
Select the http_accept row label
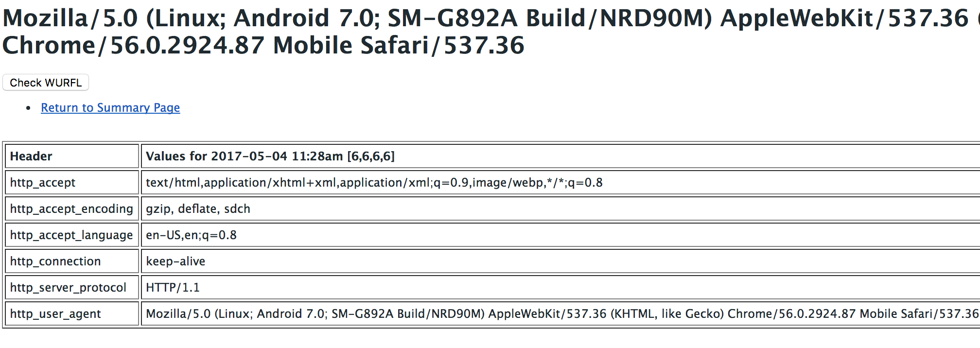pyautogui.click(x=43, y=182)
